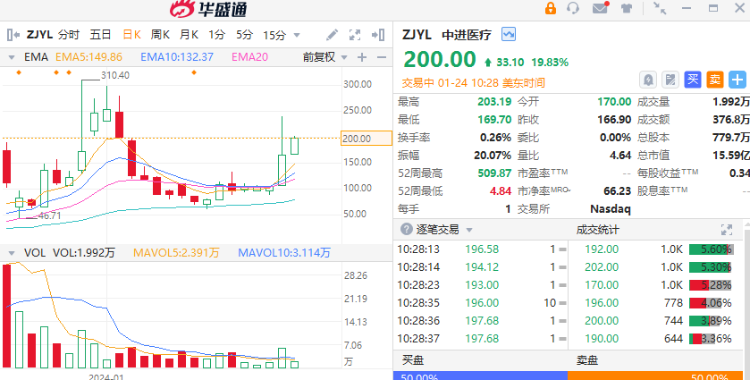This screenshot has width=750, height=380.
Task: Open more timeframe options after 15分
Action: coord(297,35)
